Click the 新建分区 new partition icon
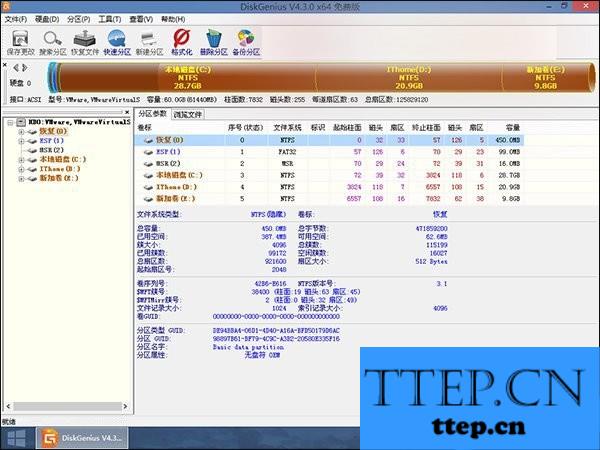Viewport: 600px width, 450px height. pos(149,42)
